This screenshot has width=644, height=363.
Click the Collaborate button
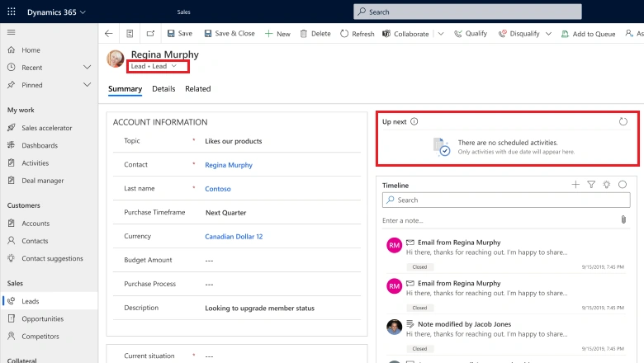(x=405, y=34)
